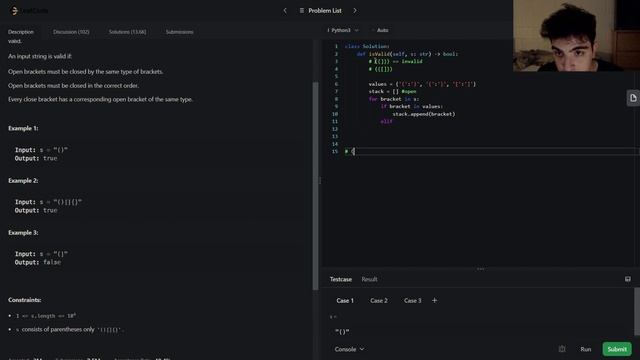The height and width of the screenshot is (360, 640).
Task: Click the Run button
Action: (x=586, y=349)
